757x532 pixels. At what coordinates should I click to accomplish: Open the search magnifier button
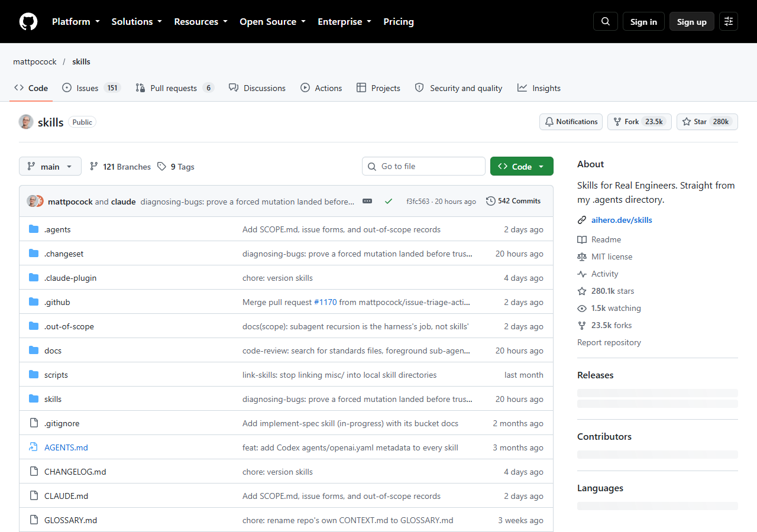[606, 21]
